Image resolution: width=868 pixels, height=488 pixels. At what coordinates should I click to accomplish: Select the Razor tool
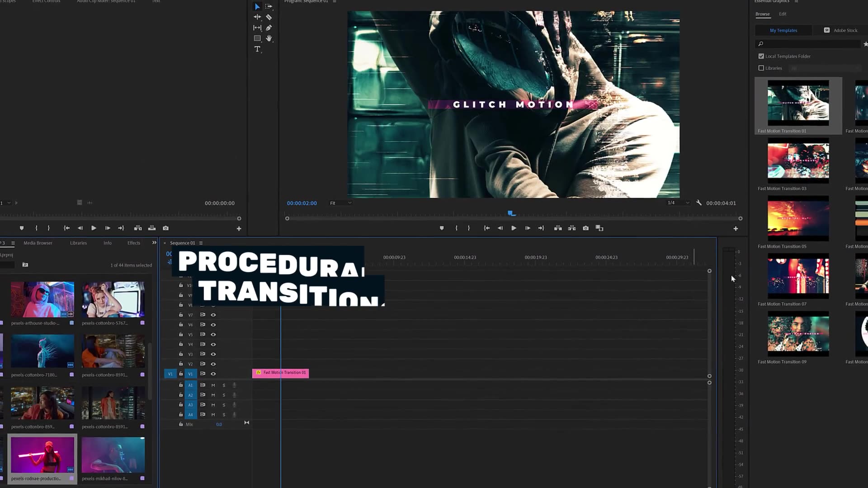tap(269, 17)
